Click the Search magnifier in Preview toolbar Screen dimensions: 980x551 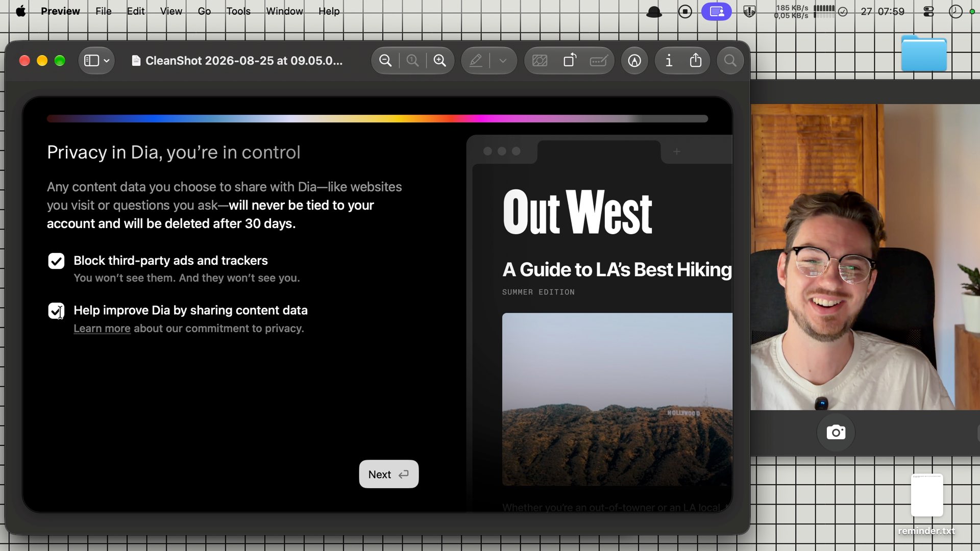pos(730,61)
